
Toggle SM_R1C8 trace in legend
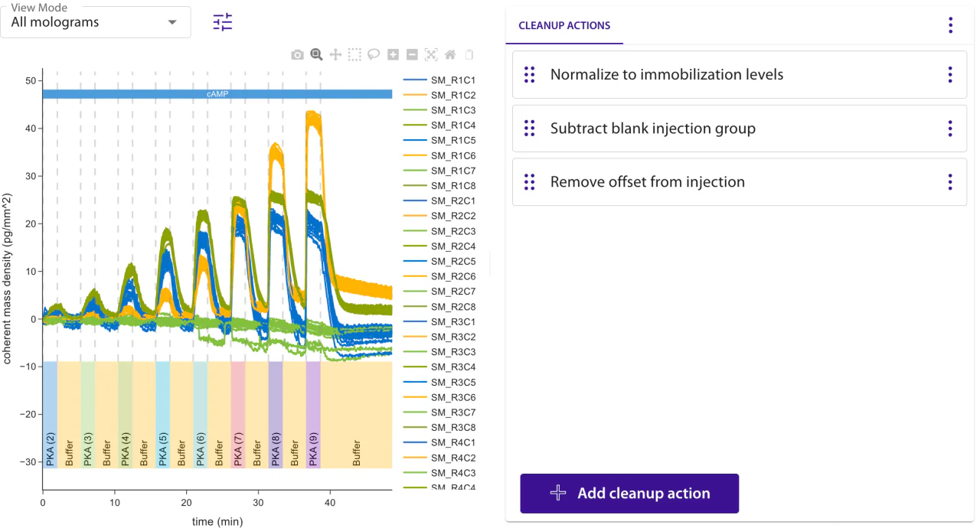439,185
